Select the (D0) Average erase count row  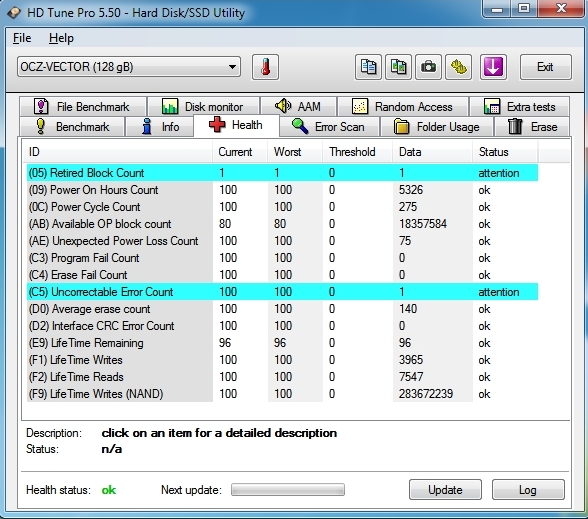(x=282, y=309)
